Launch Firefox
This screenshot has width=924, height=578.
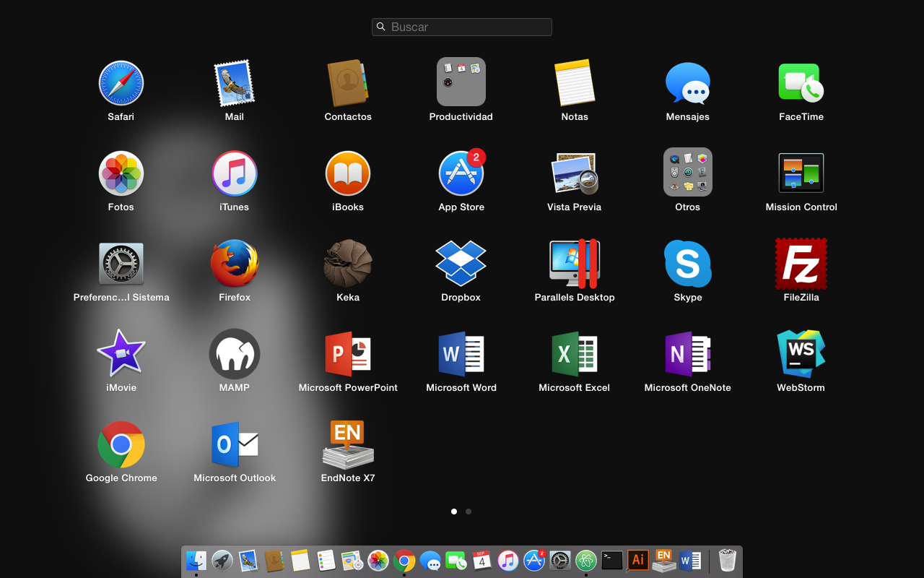pos(235,264)
